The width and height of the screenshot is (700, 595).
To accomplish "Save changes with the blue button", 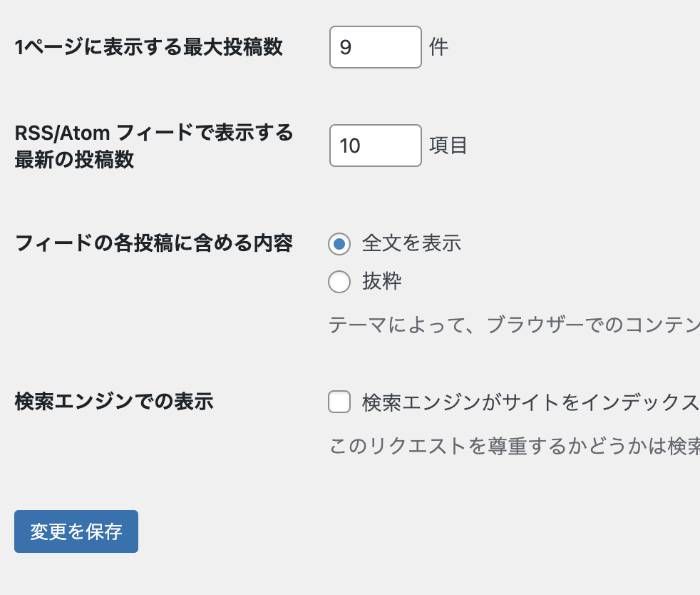I will point(76,532).
